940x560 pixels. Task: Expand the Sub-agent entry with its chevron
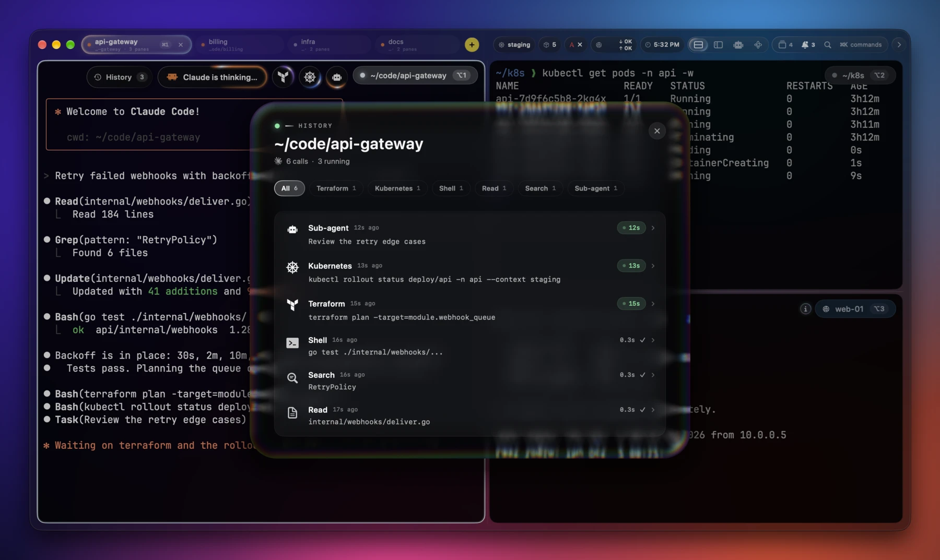(x=653, y=228)
